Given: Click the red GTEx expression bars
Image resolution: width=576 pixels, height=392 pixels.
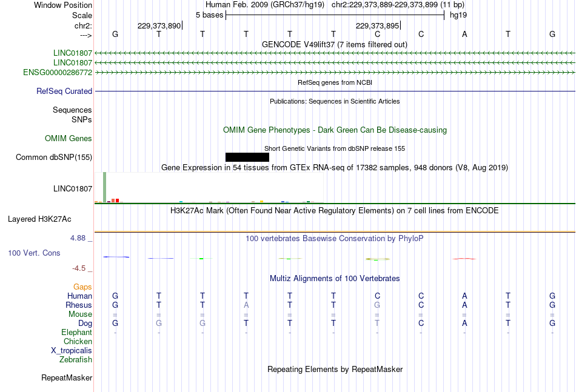Looking at the screenshot, I should tap(115, 201).
